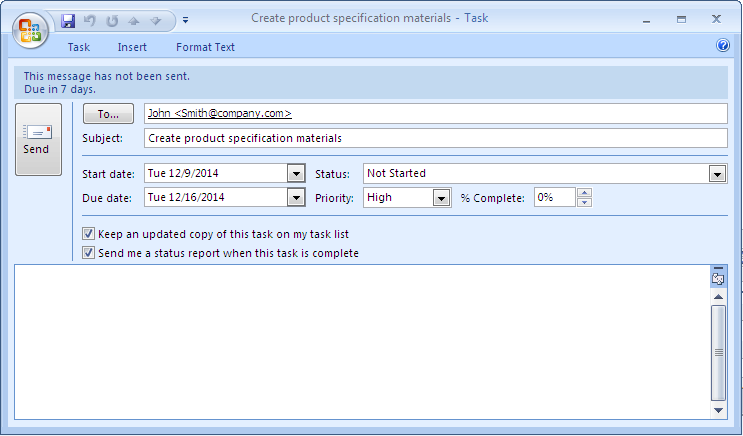
Task: Uncheck Send me a status report checkbox
Action: pos(90,253)
